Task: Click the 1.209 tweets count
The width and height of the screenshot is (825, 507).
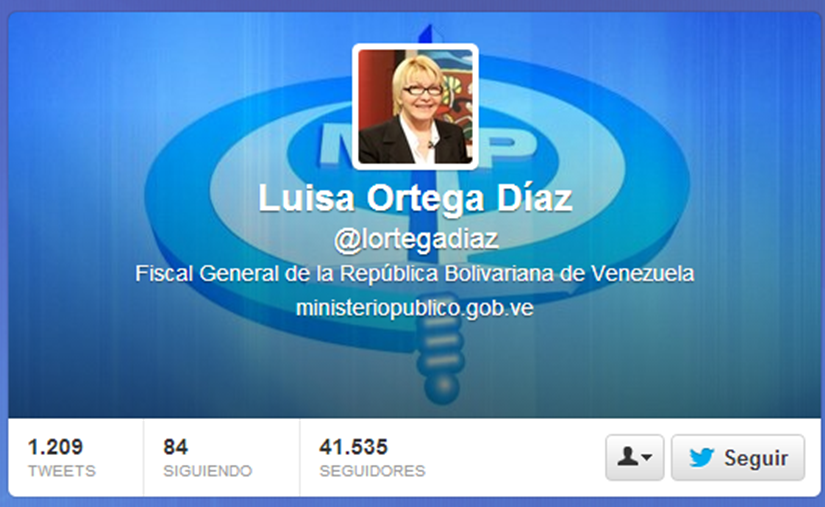Action: pos(55,447)
